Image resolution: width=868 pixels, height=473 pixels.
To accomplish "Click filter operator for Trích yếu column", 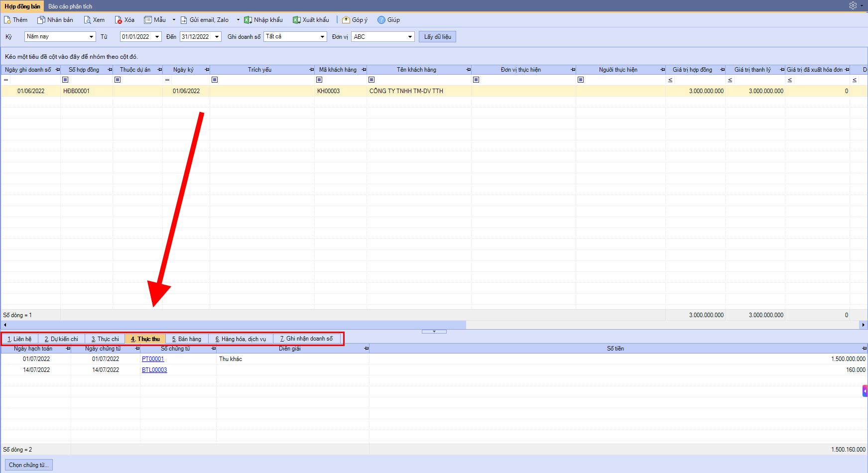I will (x=215, y=80).
